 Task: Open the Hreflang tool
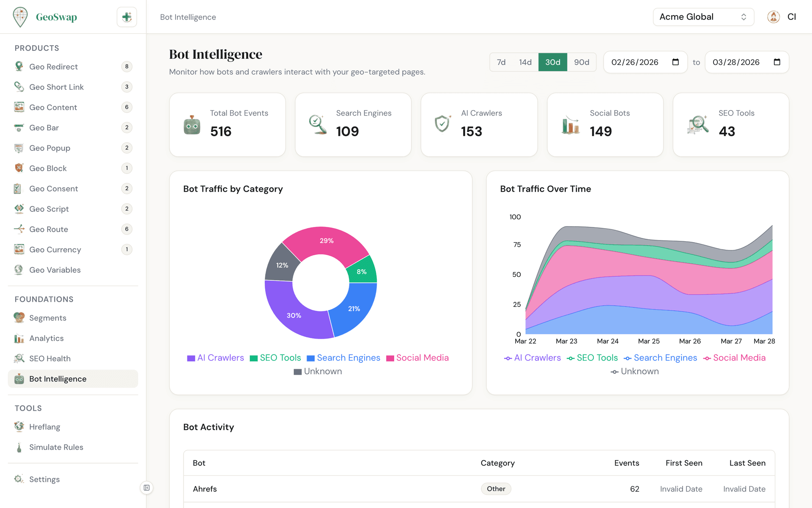pos(45,427)
